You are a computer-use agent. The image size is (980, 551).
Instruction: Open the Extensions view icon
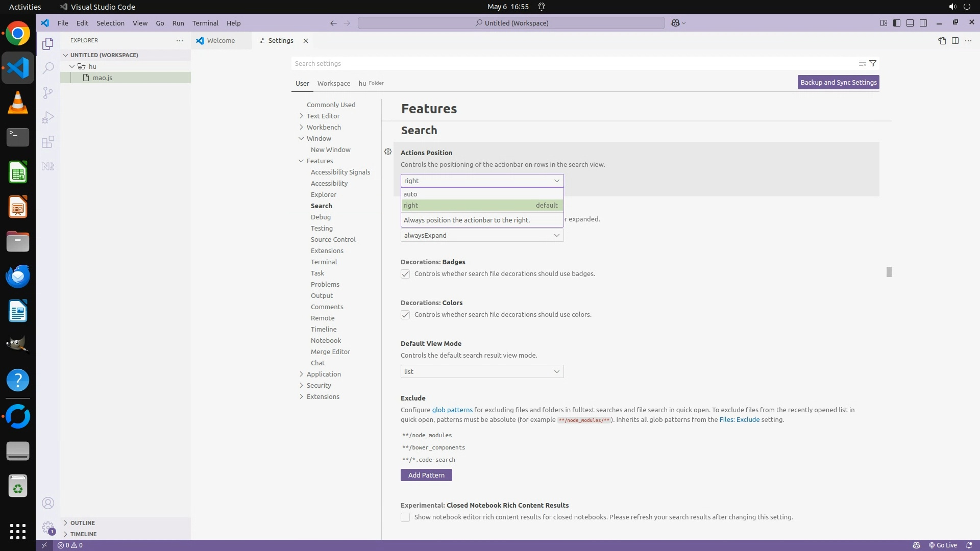tap(48, 142)
